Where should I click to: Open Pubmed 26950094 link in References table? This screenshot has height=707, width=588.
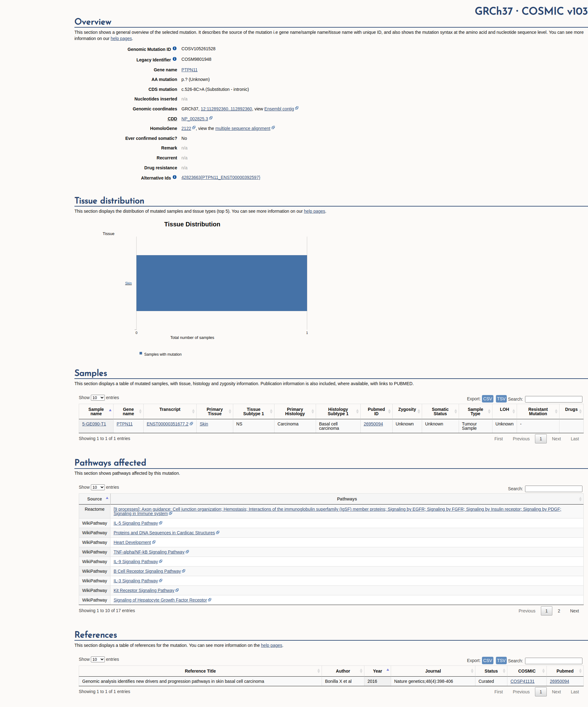559,681
